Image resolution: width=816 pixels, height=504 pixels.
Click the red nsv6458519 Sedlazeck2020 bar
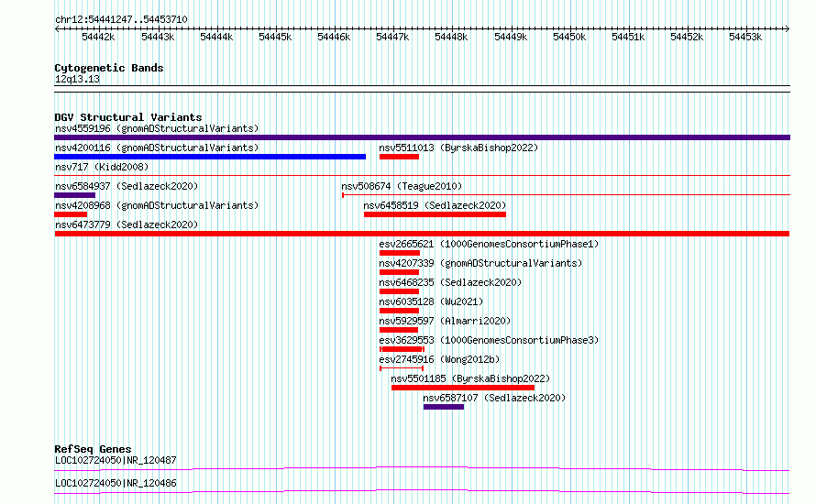[436, 214]
